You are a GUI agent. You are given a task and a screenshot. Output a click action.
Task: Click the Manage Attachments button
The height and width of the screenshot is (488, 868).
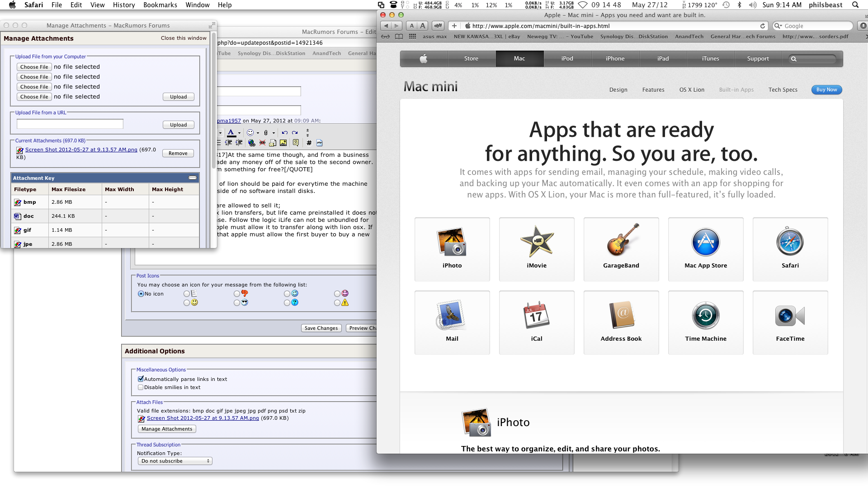point(167,429)
